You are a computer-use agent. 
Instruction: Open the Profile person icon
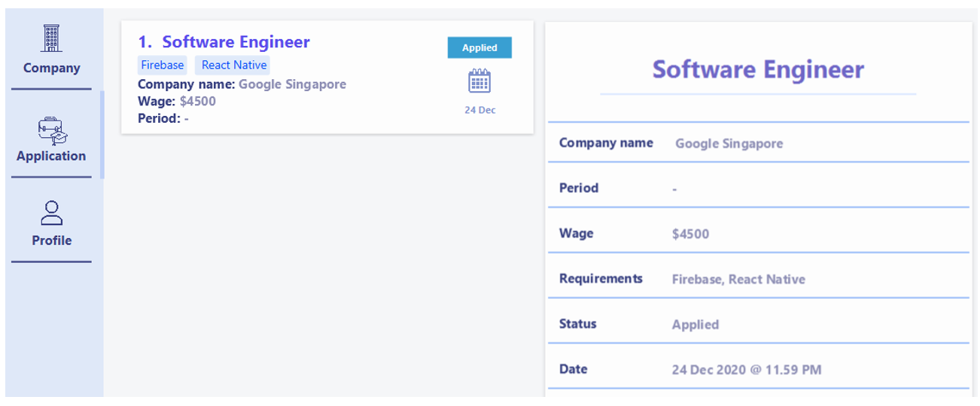click(x=51, y=212)
